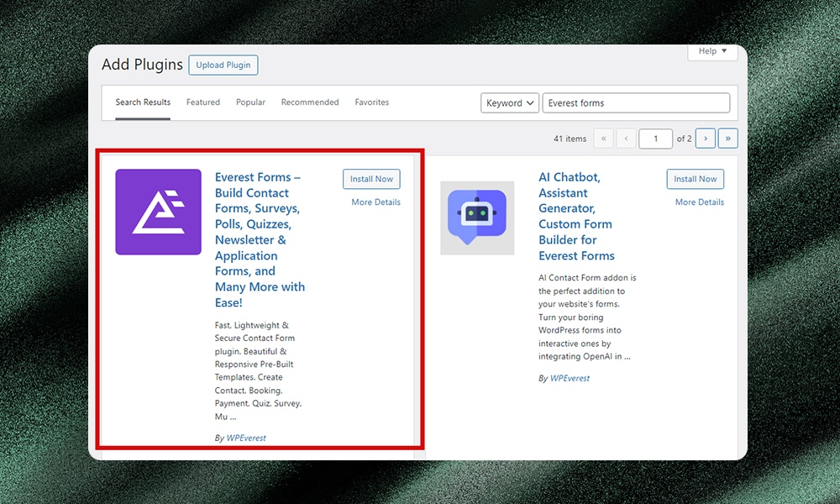Visit the WPEverest author link under Everest Forms
The height and width of the screenshot is (504, 840).
(246, 438)
